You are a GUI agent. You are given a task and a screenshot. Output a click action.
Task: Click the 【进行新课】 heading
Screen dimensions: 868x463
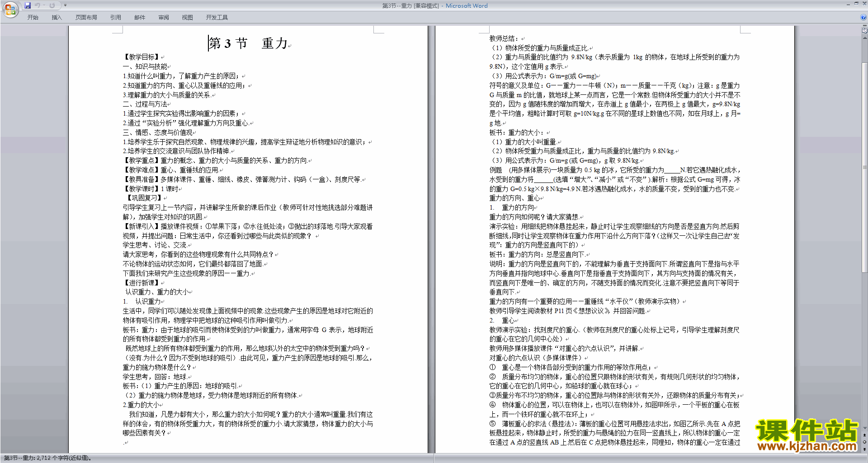click(142, 283)
